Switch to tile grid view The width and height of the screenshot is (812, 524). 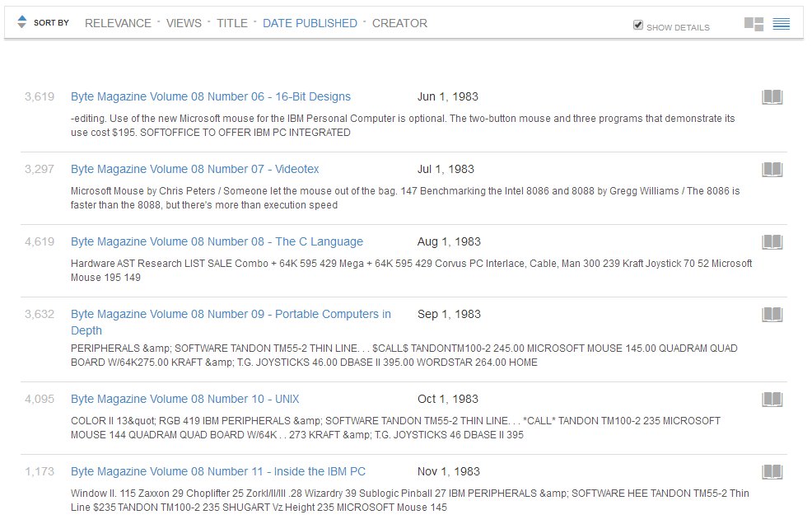coord(754,24)
